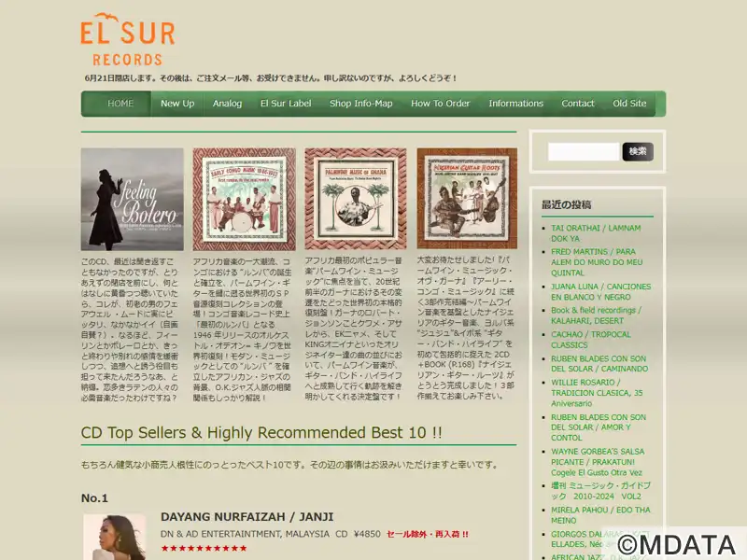747x560 pixels.
Task: Visit the Old Site link
Action: 629,104
